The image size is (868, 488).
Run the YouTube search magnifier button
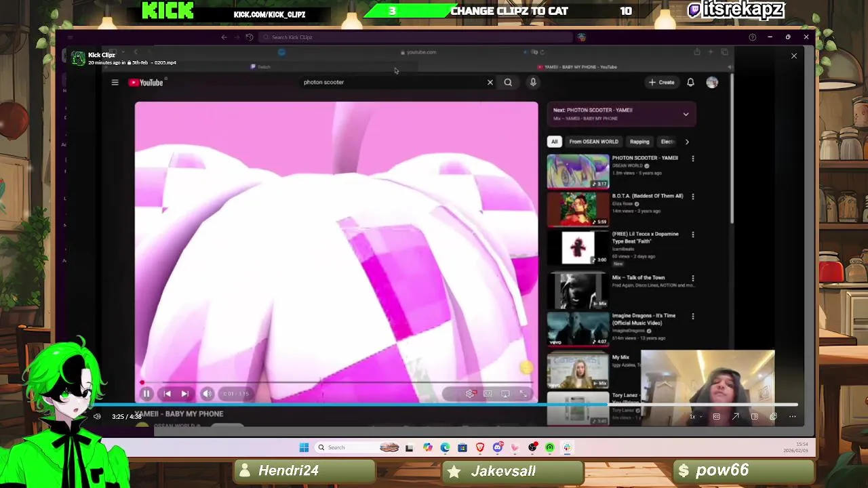tap(508, 82)
